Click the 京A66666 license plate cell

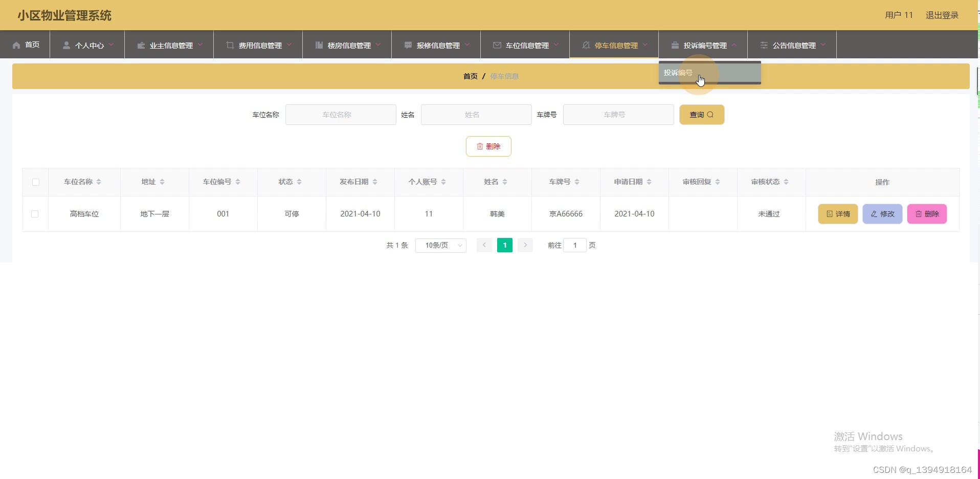click(566, 214)
